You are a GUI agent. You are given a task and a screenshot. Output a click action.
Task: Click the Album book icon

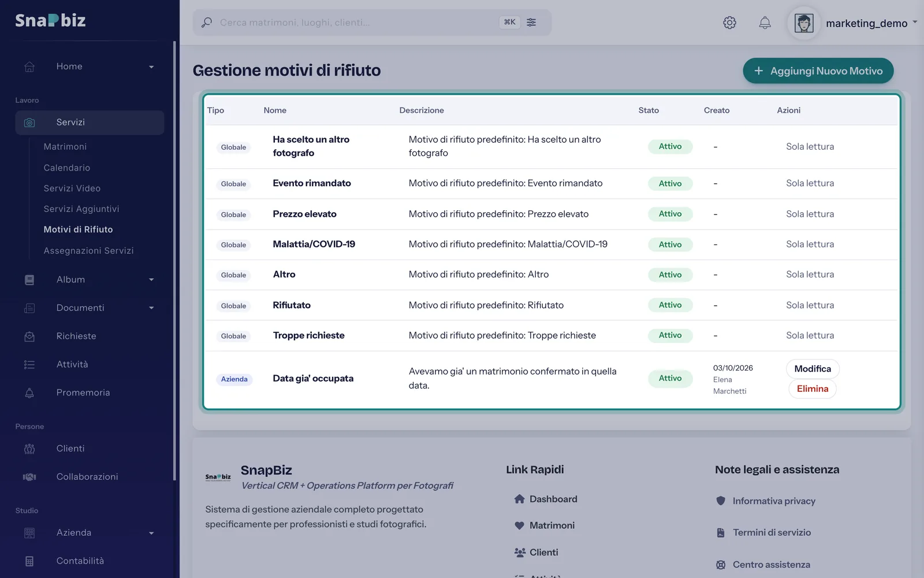29,280
